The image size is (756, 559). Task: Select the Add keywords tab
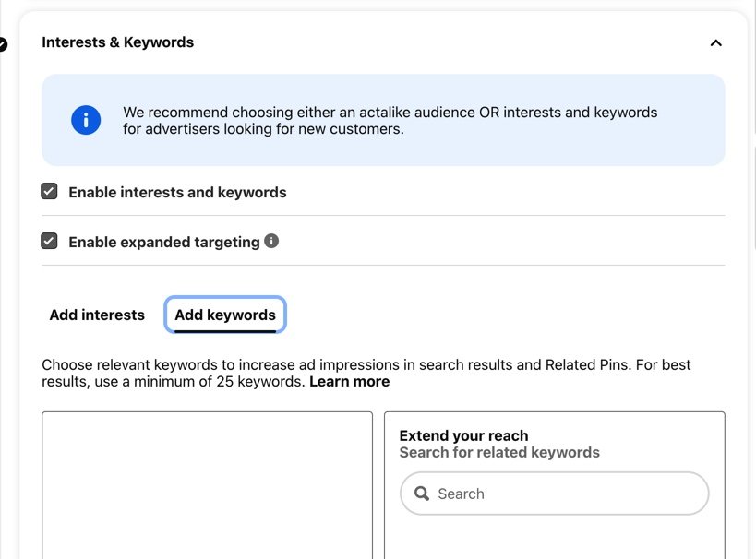[x=225, y=315]
